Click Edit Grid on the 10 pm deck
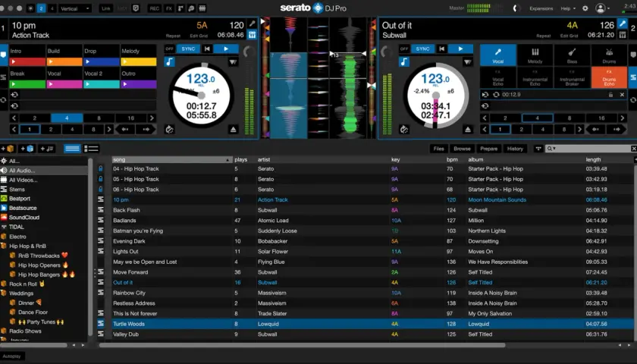 [199, 36]
